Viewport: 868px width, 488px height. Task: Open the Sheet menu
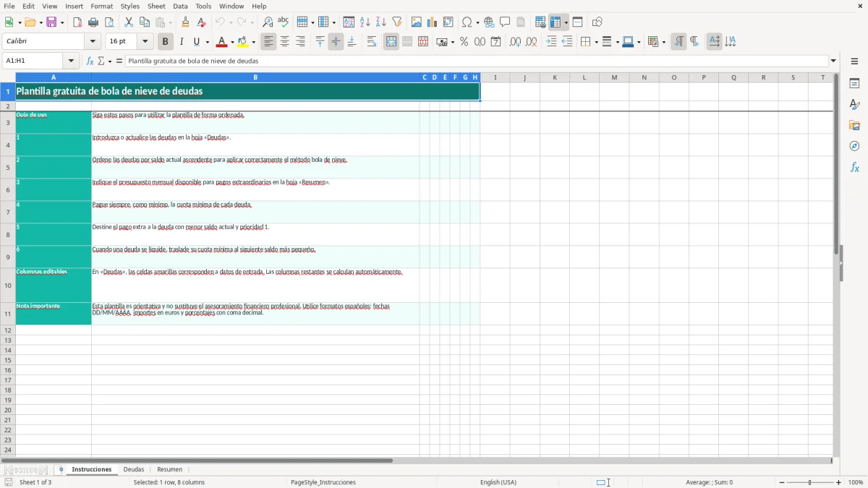(x=156, y=6)
